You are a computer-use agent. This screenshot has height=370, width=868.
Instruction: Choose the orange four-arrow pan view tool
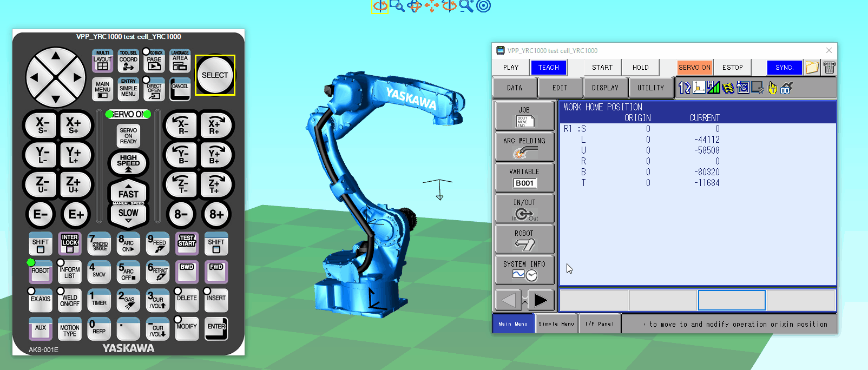pyautogui.click(x=432, y=6)
